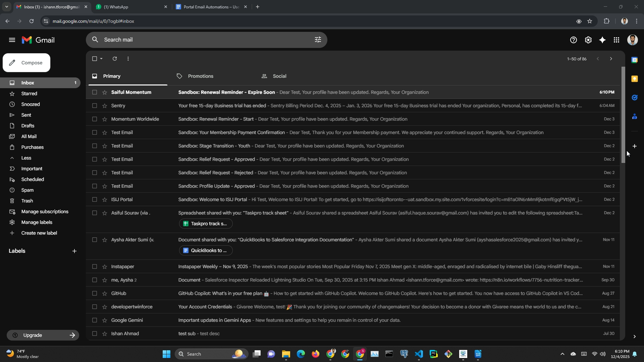
Task: Click the Search mail input field
Action: tap(201, 40)
